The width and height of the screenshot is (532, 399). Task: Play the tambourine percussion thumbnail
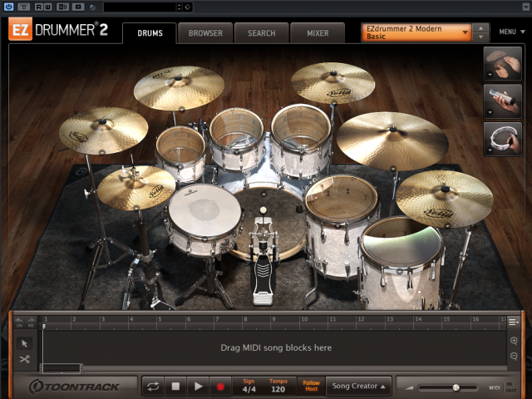pyautogui.click(x=502, y=139)
